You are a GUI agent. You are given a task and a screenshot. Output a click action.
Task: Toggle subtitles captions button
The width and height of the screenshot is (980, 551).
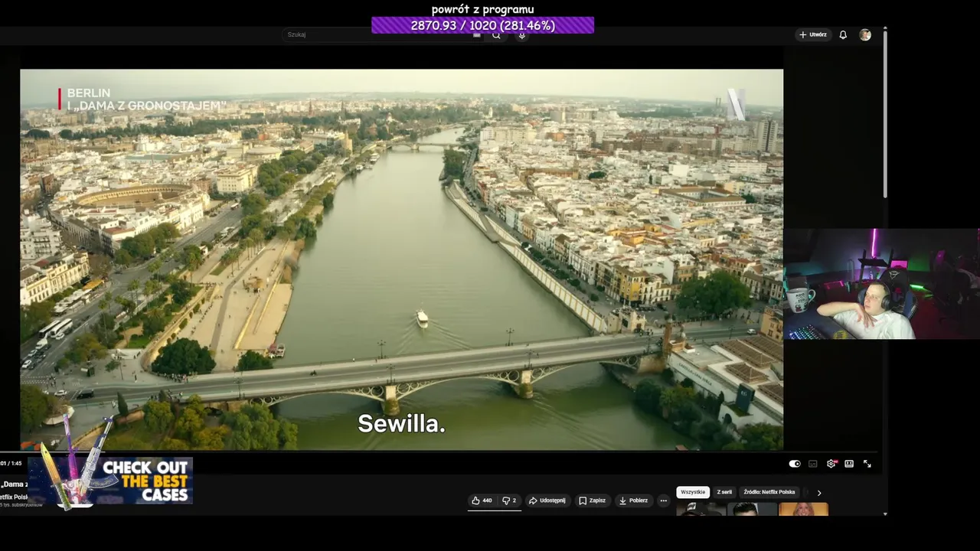(x=813, y=464)
